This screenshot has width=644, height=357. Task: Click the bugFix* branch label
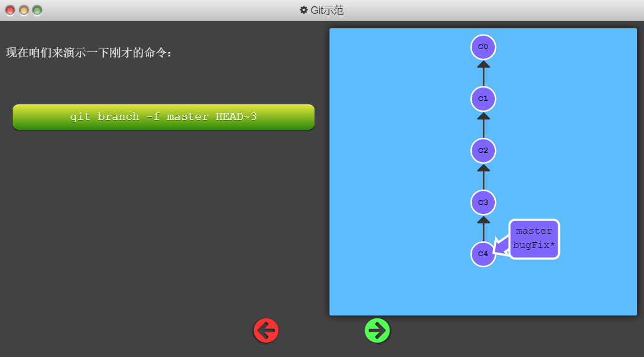point(534,245)
